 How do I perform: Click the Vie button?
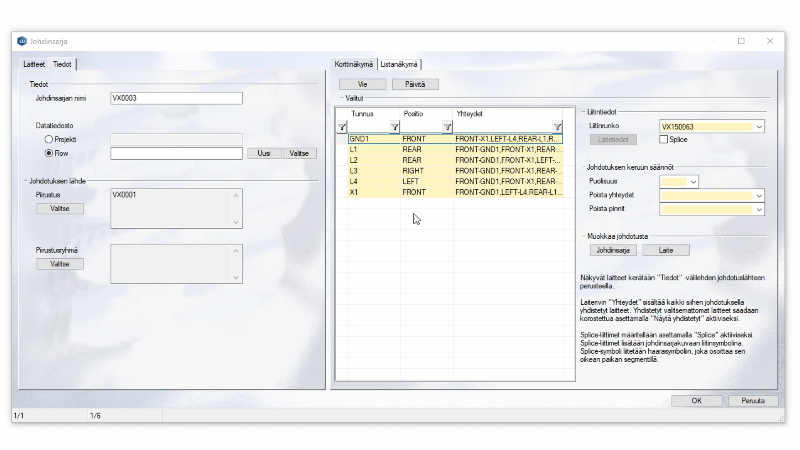362,84
